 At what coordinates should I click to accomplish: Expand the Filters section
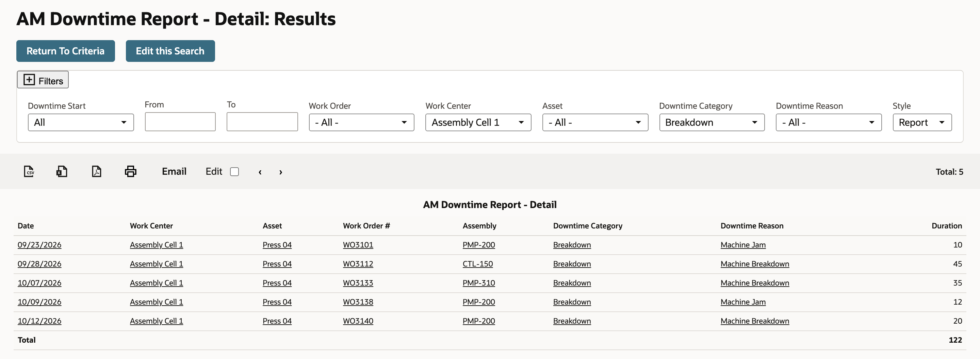43,80
